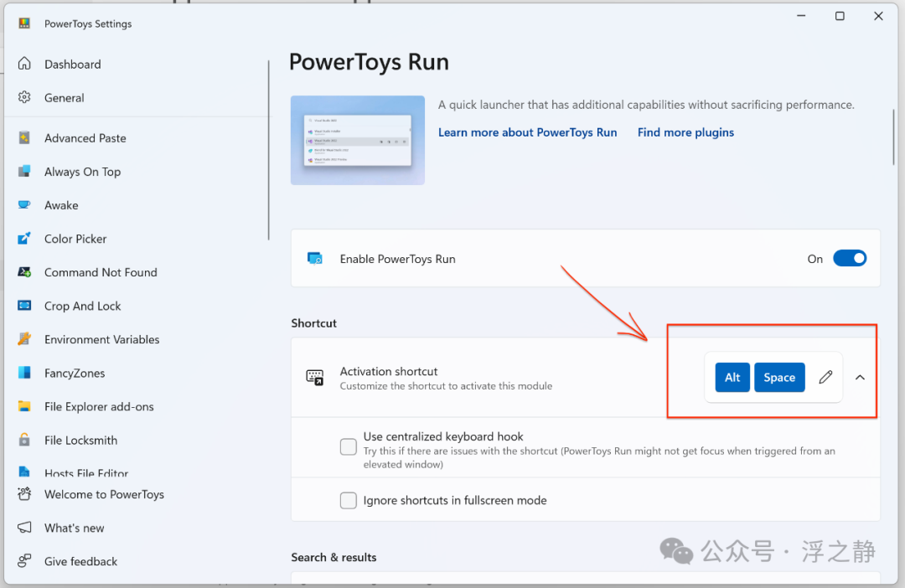Open Learn more about PowerToys Run link
Viewport: 905px width, 588px height.
pos(528,132)
